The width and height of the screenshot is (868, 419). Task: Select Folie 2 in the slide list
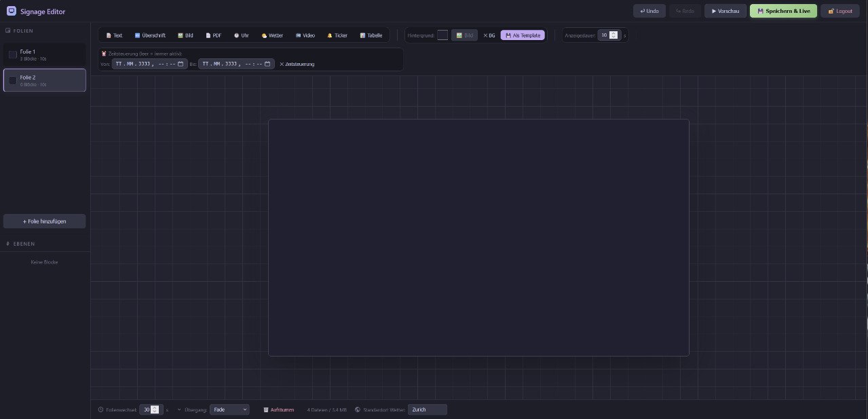coord(45,80)
